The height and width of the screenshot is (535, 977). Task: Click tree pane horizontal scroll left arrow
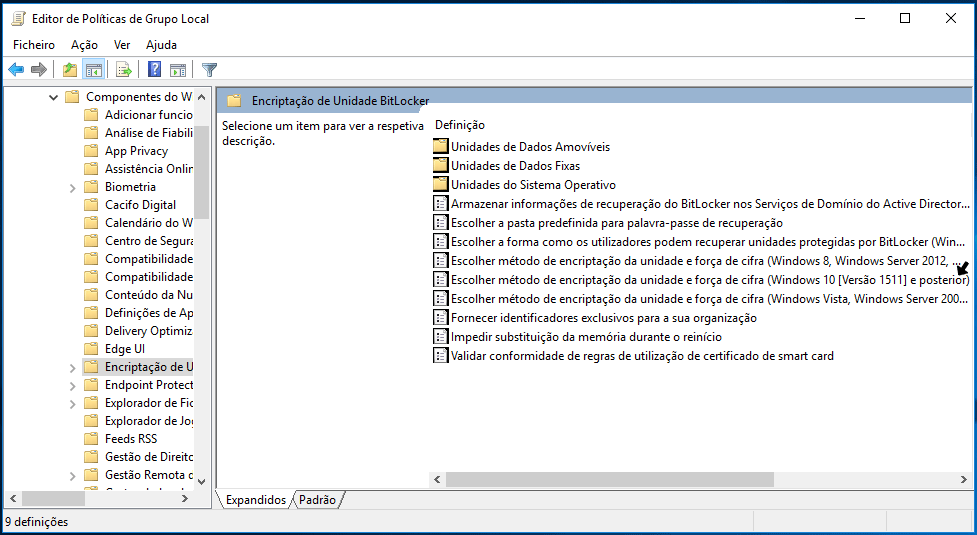tap(12, 498)
